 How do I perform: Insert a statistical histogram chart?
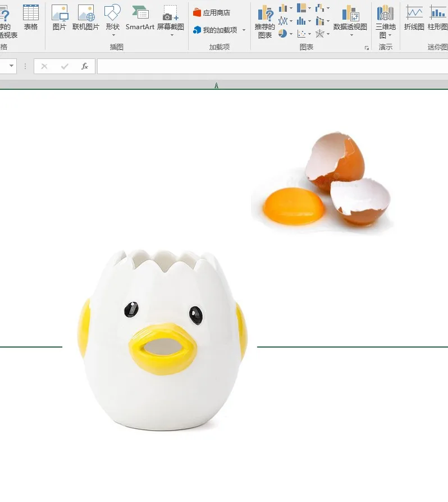(x=304, y=21)
